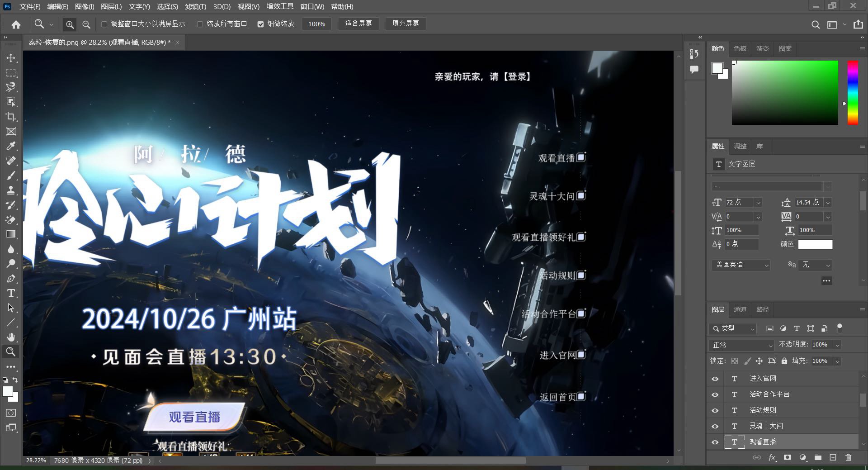Uncheck the scrubby zoom checkbox
The image size is (868, 470).
(x=260, y=24)
